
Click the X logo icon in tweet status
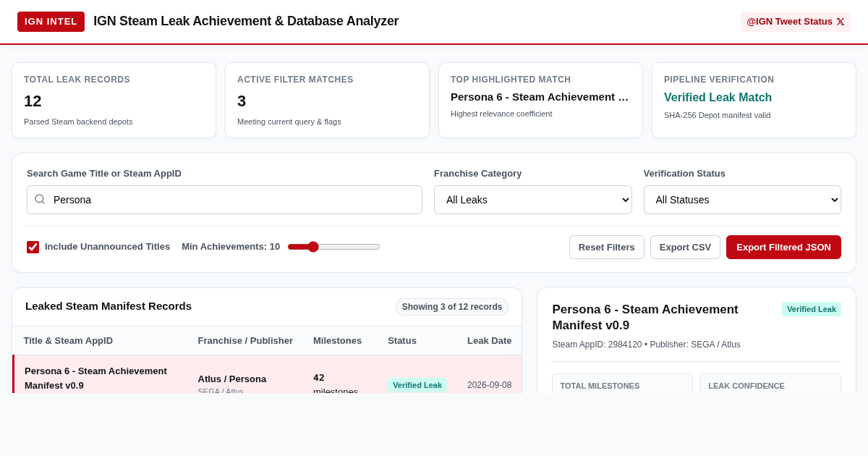pyautogui.click(x=841, y=22)
